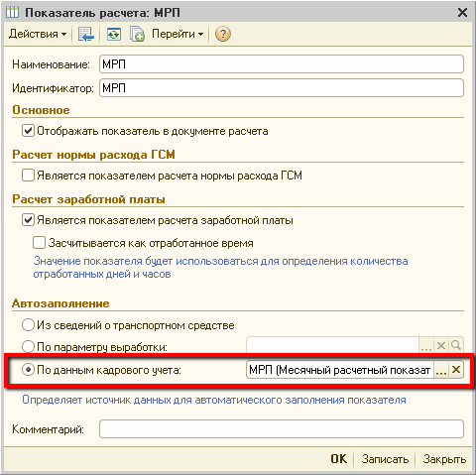Click the Закрыть button

444,459
